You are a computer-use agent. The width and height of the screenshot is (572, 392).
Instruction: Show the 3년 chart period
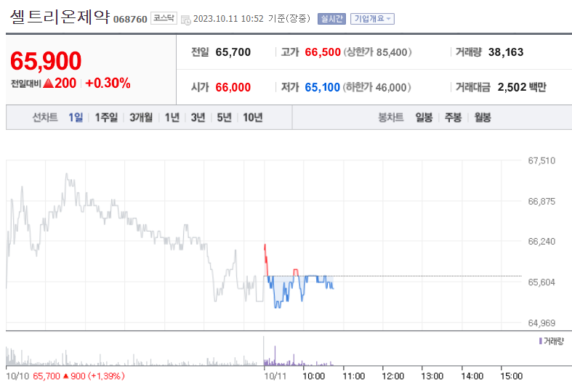coord(198,118)
